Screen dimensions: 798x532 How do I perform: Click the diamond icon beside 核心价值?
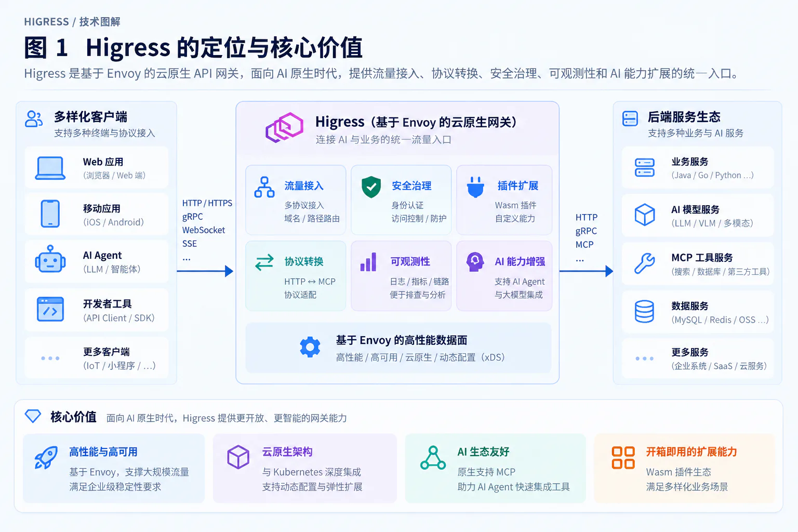coord(33,416)
